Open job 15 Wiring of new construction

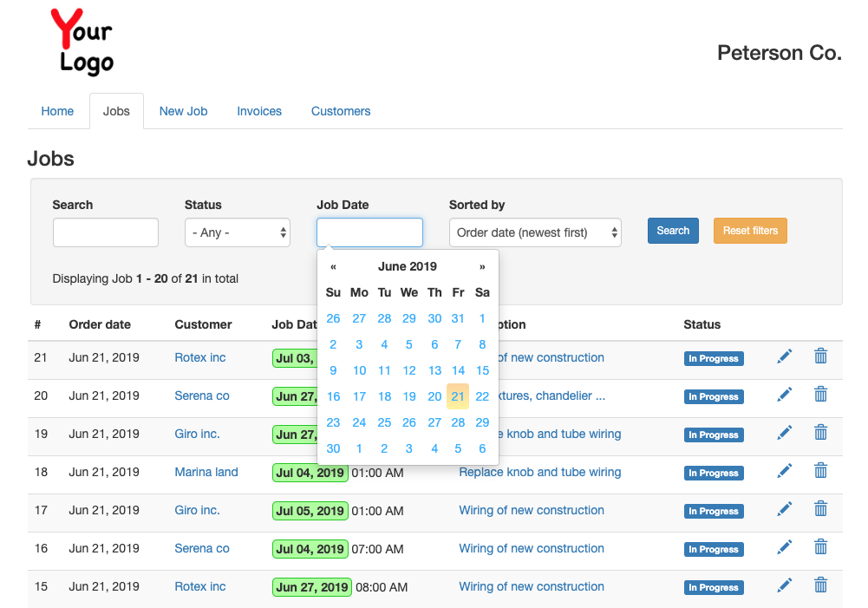(532, 587)
